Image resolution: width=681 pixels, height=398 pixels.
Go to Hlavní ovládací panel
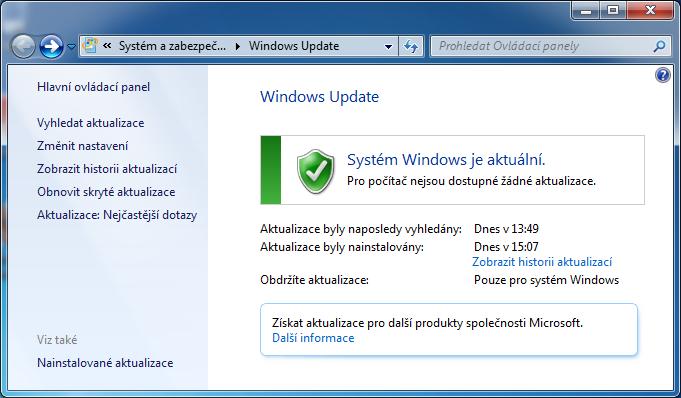click(93, 87)
